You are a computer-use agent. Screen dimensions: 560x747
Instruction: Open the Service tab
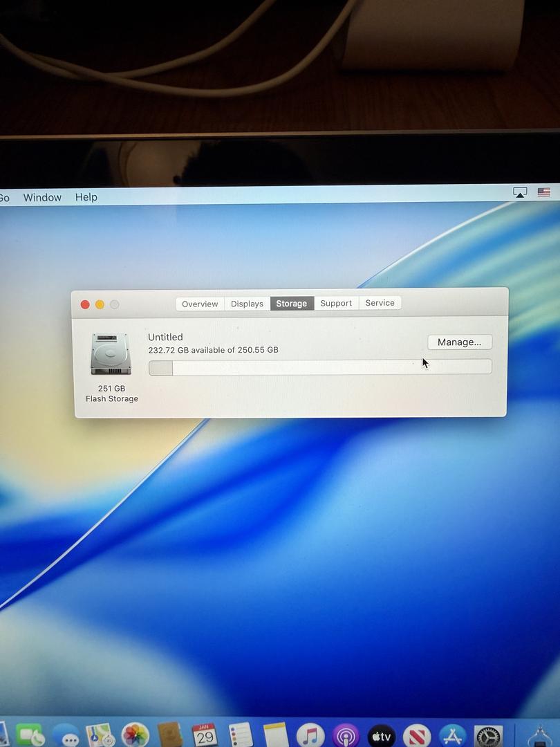(x=380, y=303)
